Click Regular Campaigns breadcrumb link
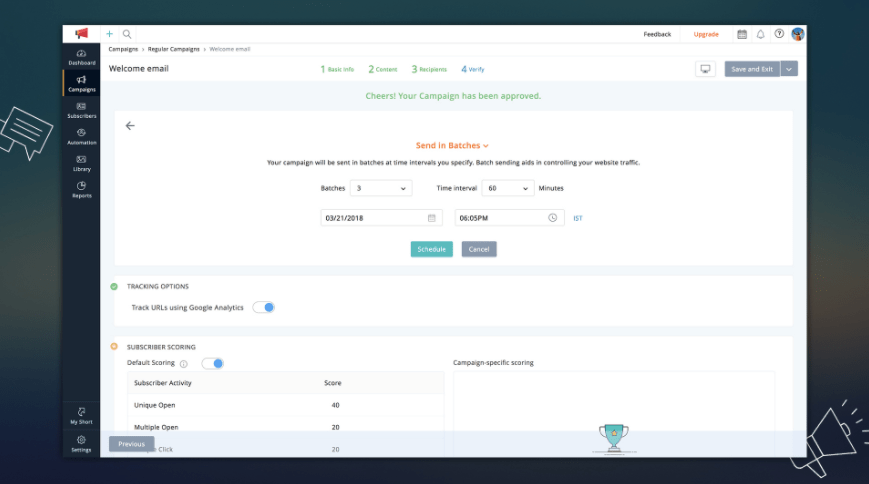The height and width of the screenshot is (484, 869). (x=173, y=49)
